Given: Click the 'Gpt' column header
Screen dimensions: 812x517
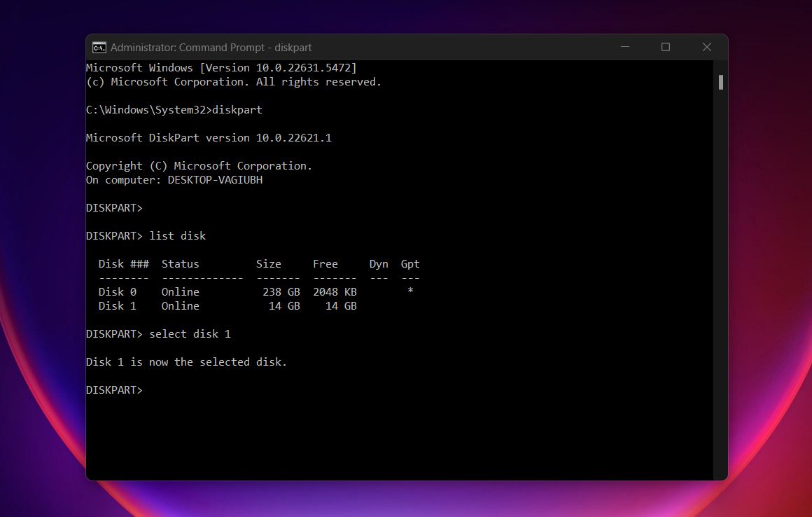Looking at the screenshot, I should [x=410, y=263].
